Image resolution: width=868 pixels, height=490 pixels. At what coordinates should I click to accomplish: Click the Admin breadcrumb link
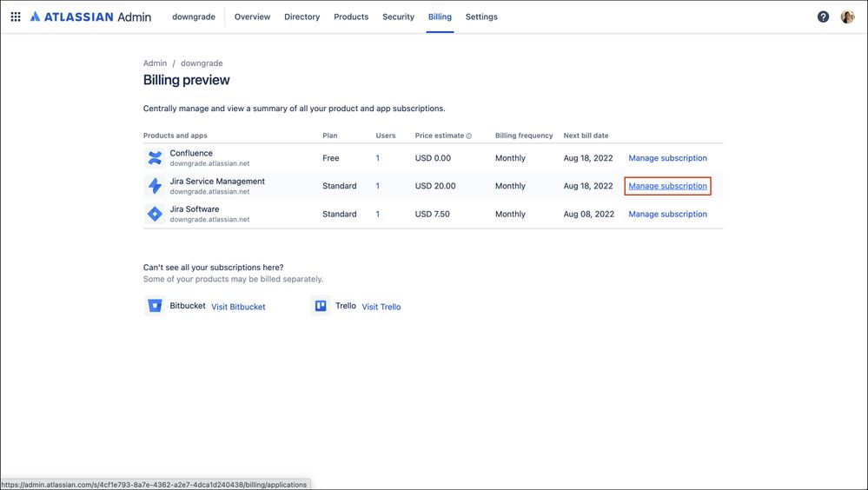pyautogui.click(x=155, y=63)
